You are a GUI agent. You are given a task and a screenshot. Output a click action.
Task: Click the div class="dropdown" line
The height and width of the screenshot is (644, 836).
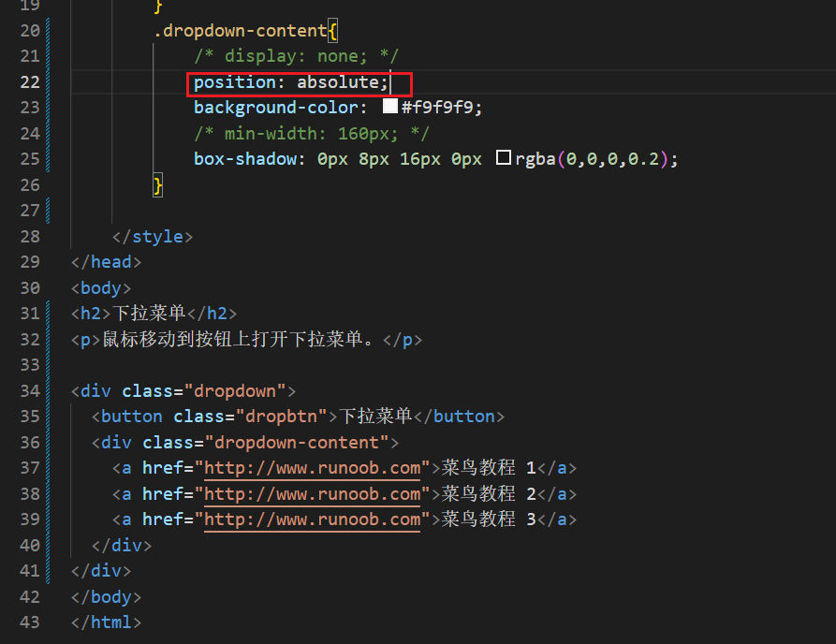(183, 391)
